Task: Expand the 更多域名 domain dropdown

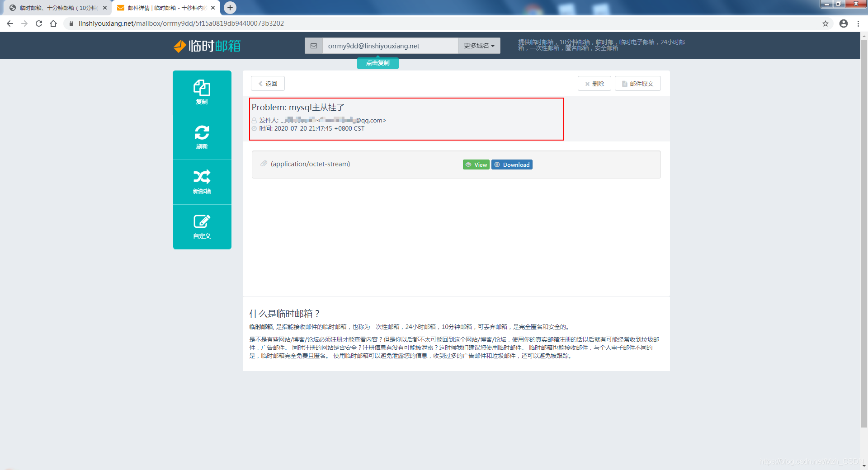Action: tap(479, 46)
